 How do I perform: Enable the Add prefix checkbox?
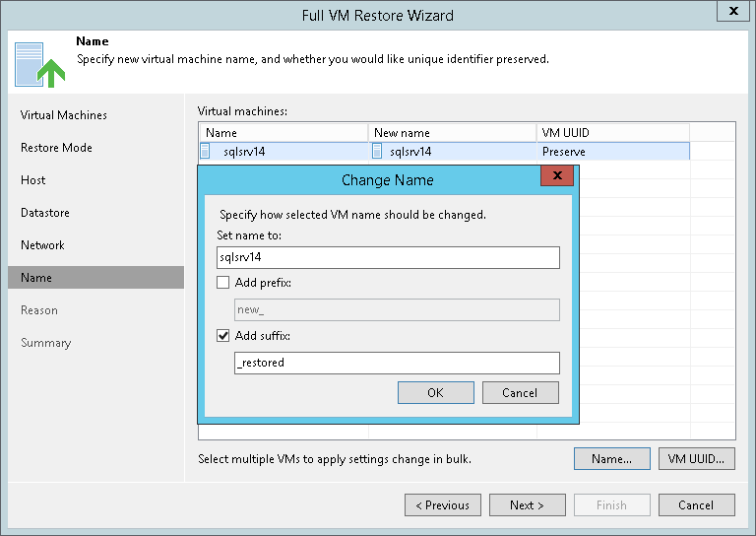point(223,283)
